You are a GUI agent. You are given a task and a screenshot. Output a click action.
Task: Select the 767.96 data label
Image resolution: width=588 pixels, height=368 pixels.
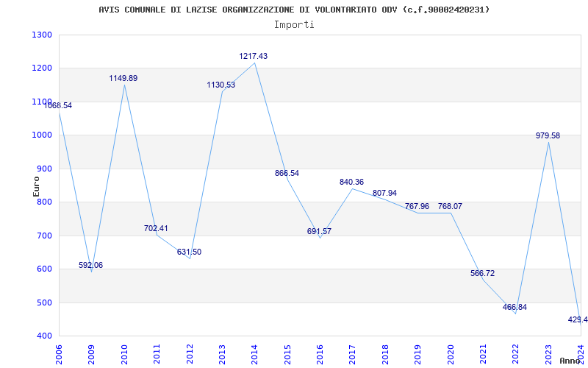pyautogui.click(x=417, y=207)
